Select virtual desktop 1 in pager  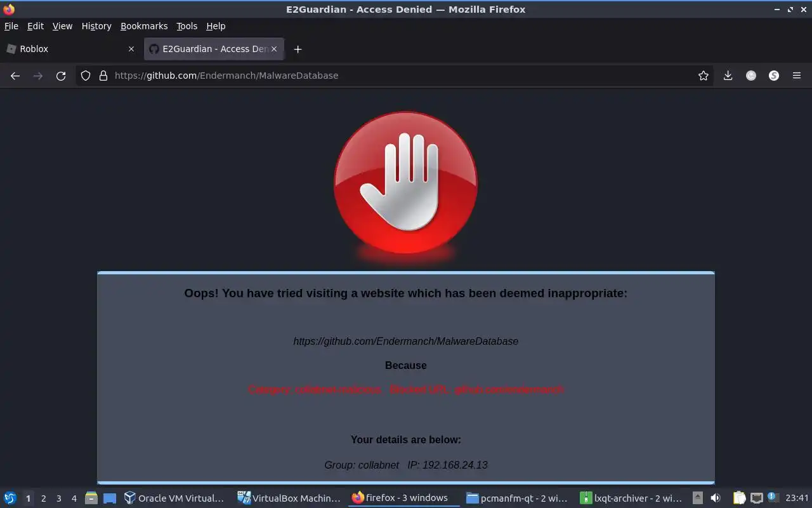[x=28, y=498]
